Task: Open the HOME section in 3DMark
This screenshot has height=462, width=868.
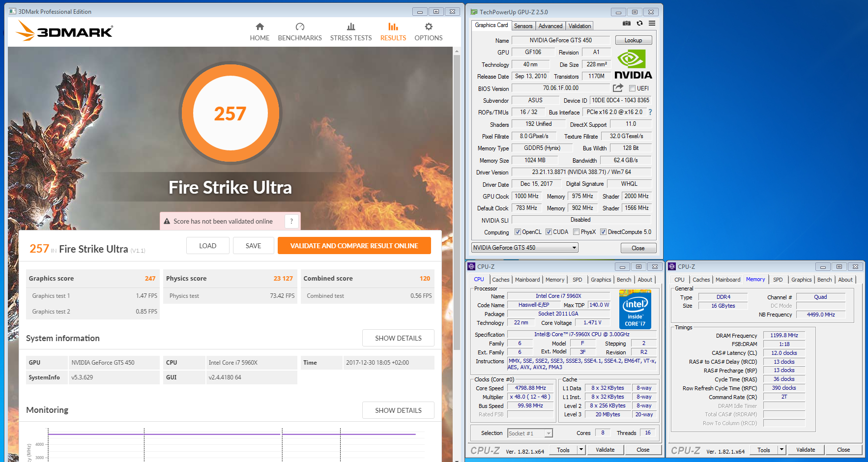Action: click(x=260, y=32)
